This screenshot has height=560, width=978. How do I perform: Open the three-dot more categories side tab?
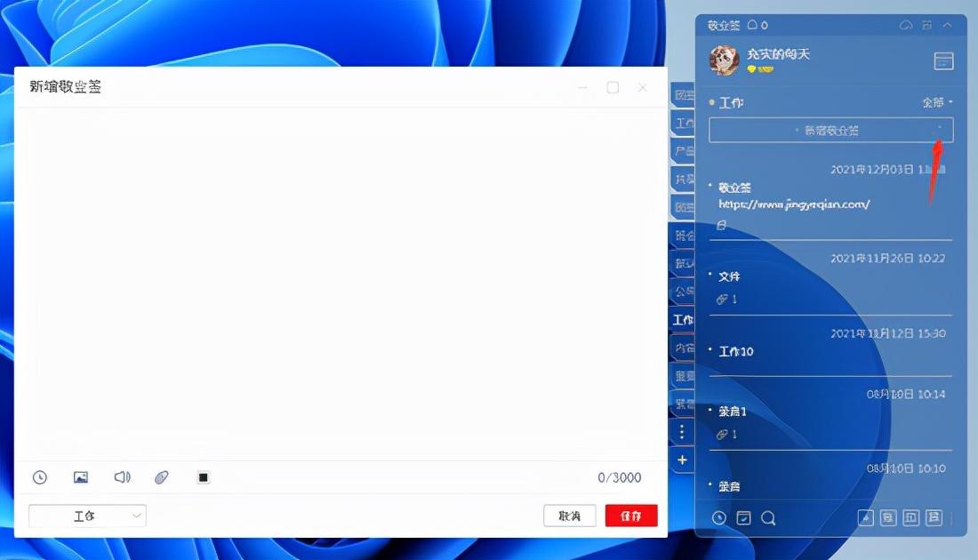click(x=682, y=431)
